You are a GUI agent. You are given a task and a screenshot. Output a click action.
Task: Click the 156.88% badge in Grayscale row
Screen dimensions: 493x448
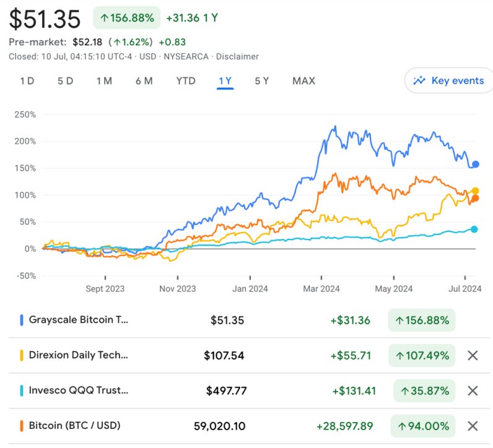click(422, 320)
